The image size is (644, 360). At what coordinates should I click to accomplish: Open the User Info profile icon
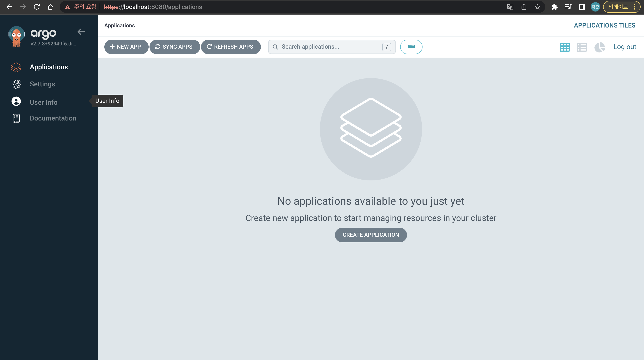pyautogui.click(x=16, y=101)
